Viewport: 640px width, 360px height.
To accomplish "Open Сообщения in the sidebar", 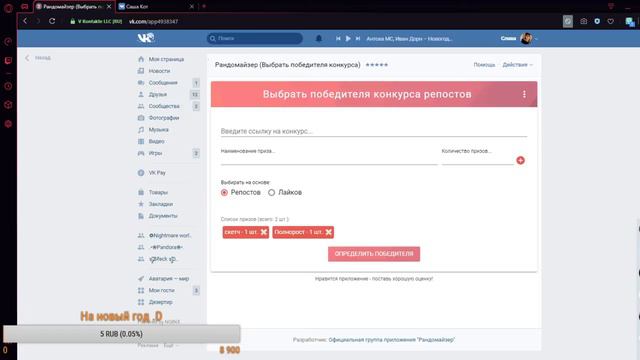I will 163,82.
